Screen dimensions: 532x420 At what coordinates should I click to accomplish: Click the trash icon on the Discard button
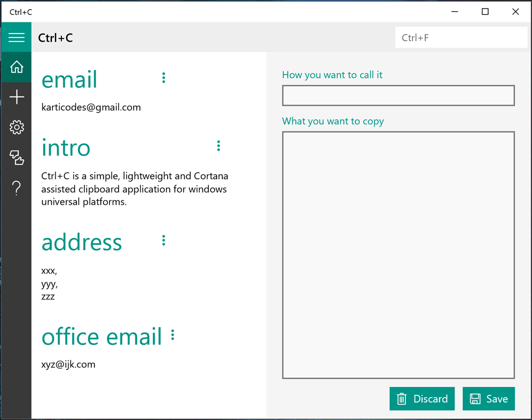click(x=402, y=399)
